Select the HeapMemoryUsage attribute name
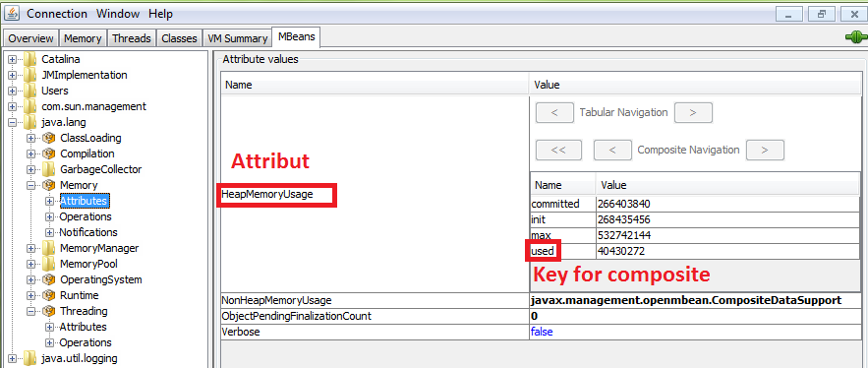 tap(267, 195)
